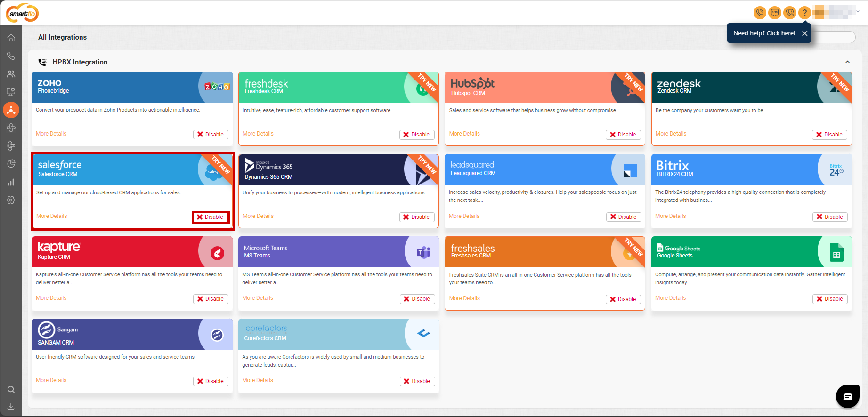Viewport: 868px width, 417px height.
Task: Click the 'HPBX Integration' section title
Action: [80, 62]
